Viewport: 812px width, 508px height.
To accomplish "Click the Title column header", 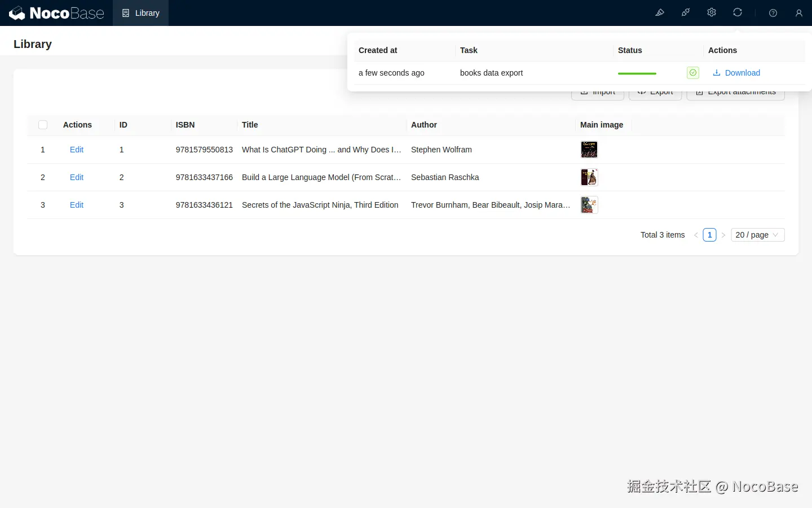I will click(x=250, y=125).
